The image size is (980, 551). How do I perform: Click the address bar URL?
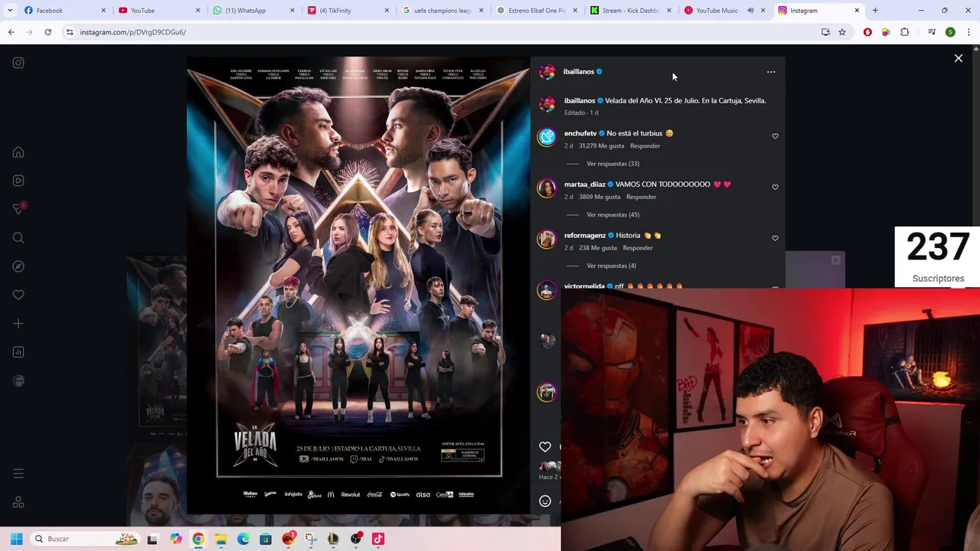click(132, 32)
